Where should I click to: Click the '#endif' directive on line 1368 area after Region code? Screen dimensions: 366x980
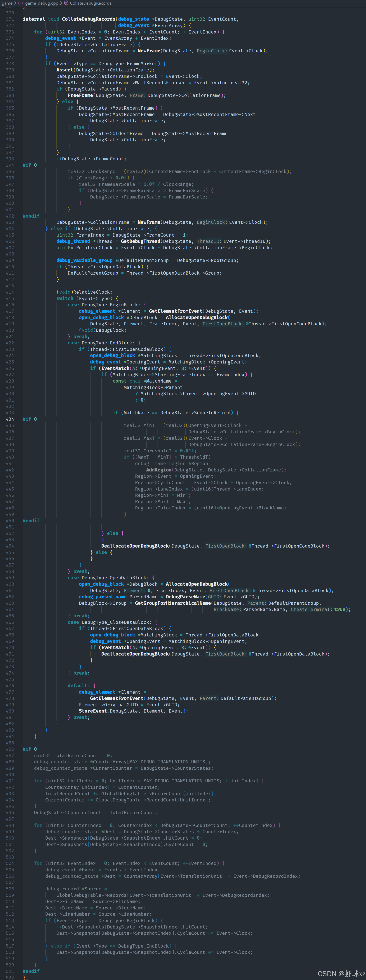click(x=31, y=520)
